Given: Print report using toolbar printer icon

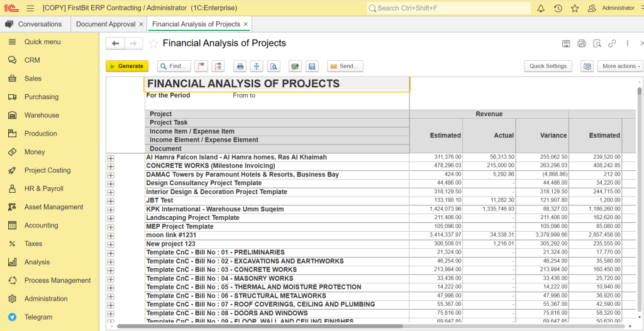Looking at the screenshot, I should point(240,66).
